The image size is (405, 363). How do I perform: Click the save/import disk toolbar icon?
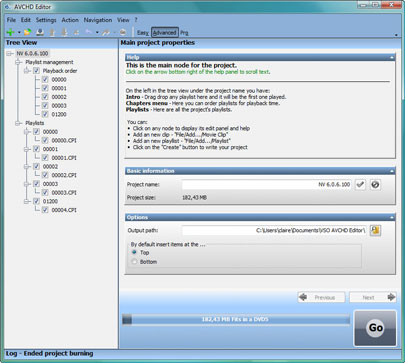pos(40,32)
